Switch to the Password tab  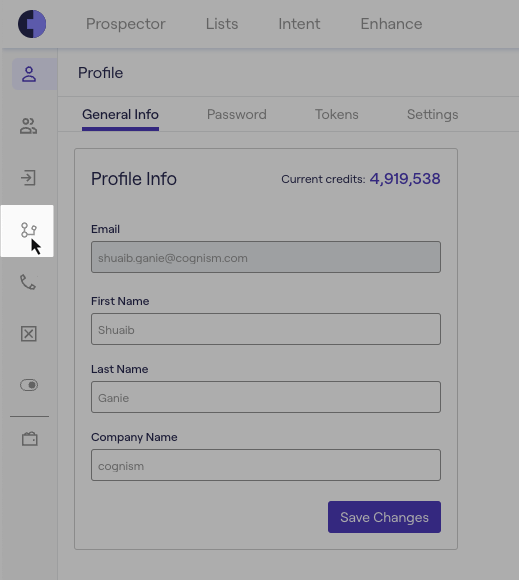237,114
